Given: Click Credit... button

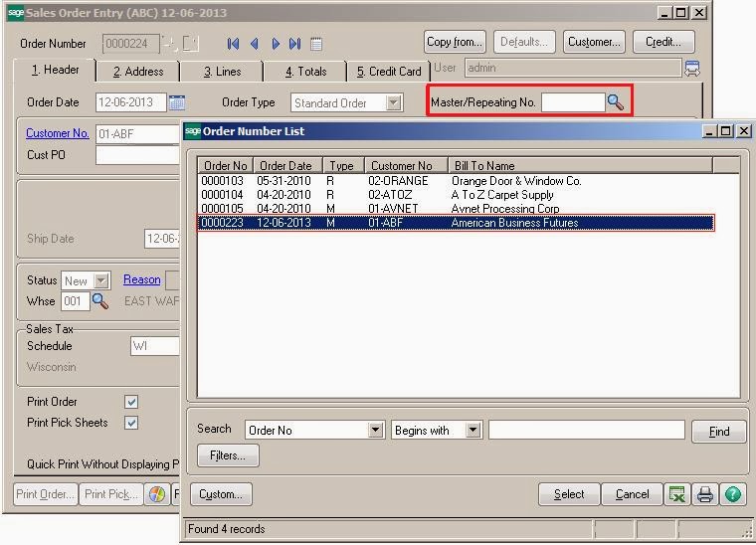Looking at the screenshot, I should pos(663,42).
